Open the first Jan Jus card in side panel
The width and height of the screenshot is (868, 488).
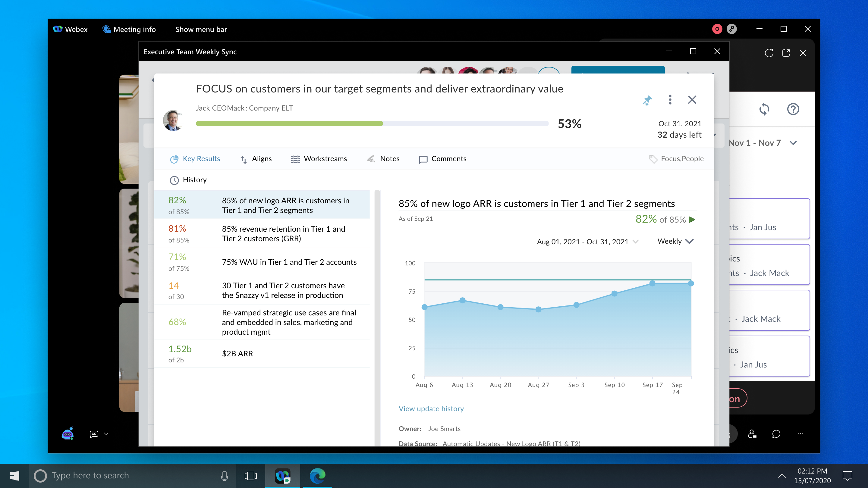tap(769, 219)
